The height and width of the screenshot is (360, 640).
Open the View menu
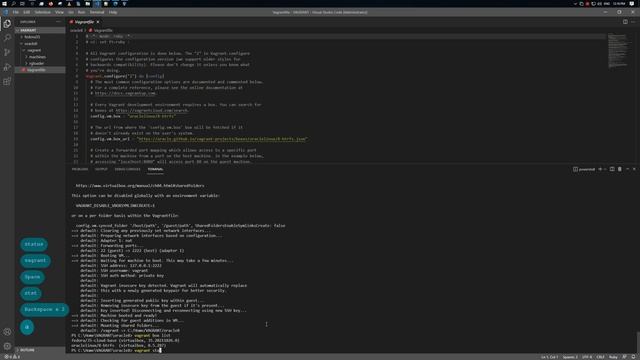click(x=59, y=12)
